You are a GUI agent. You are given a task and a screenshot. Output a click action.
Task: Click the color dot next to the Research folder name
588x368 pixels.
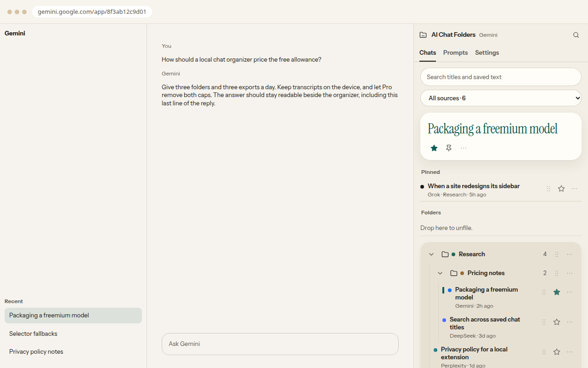(453, 254)
